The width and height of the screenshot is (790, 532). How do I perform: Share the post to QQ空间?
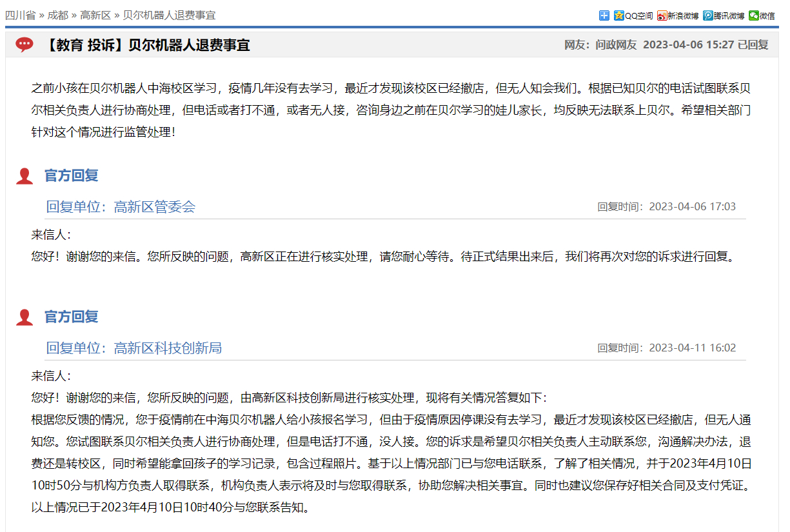633,15
